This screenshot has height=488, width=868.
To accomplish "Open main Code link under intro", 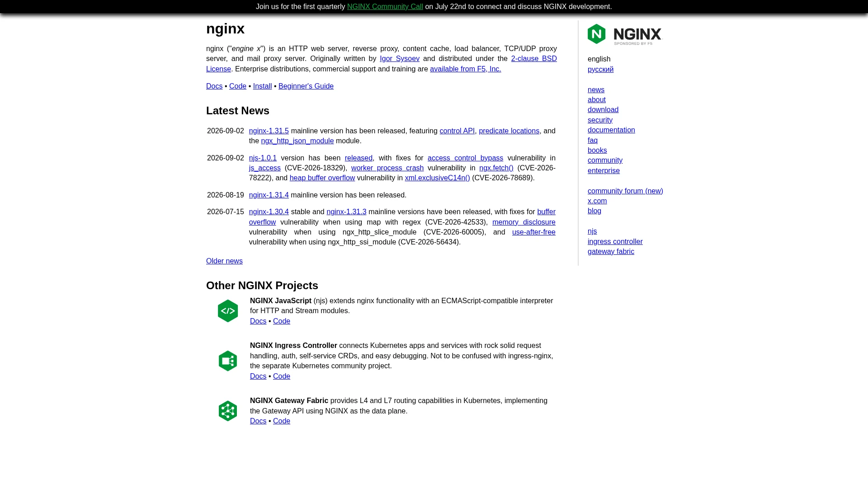I will pyautogui.click(x=238, y=86).
